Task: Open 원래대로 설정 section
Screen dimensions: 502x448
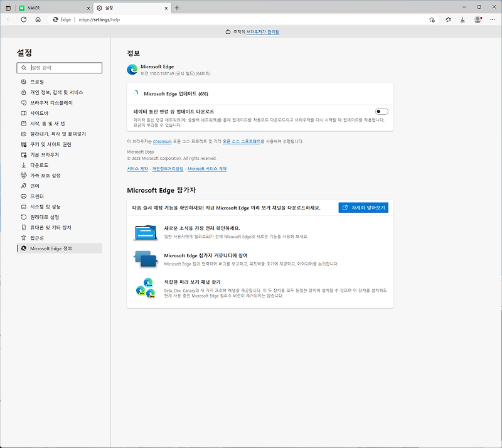Action: tap(60, 217)
